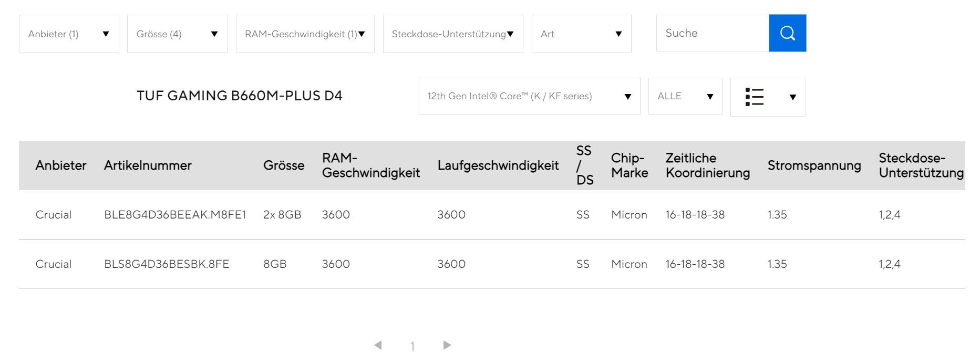Select part number BLE8G4D36BEEAK.M8FE1
This screenshot has height=364, width=980.
(175, 215)
